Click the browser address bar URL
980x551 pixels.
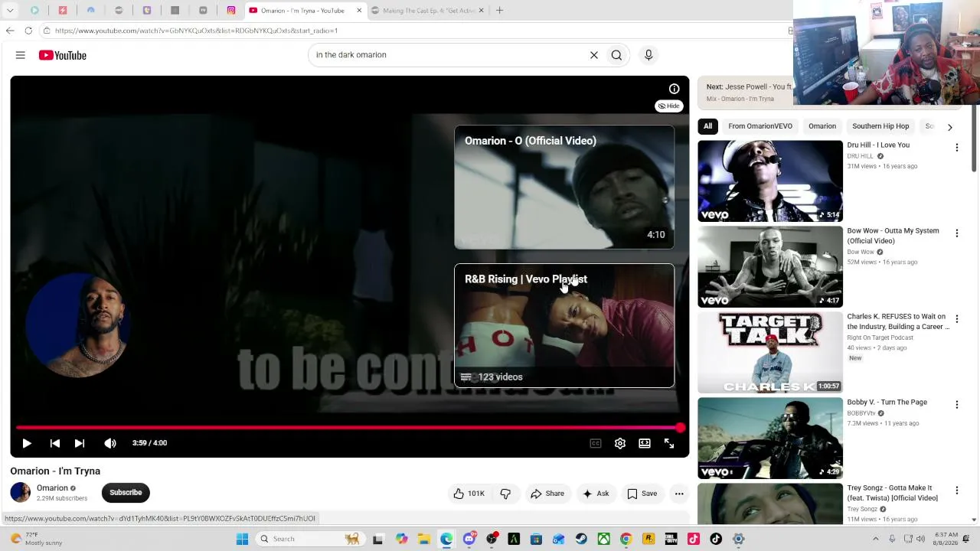(x=196, y=31)
